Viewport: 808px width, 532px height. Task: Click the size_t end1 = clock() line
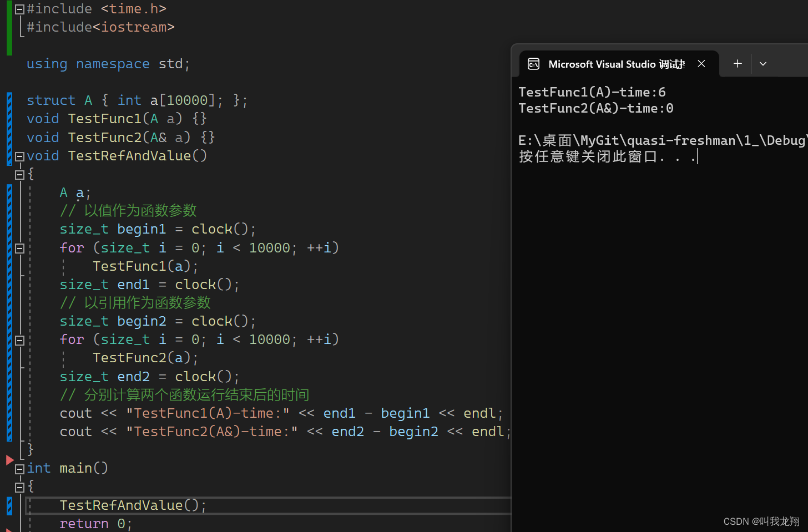click(149, 285)
